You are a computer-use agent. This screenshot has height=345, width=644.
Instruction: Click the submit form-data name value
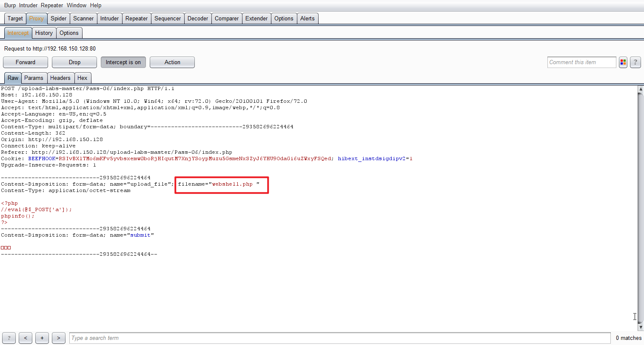[140, 235]
